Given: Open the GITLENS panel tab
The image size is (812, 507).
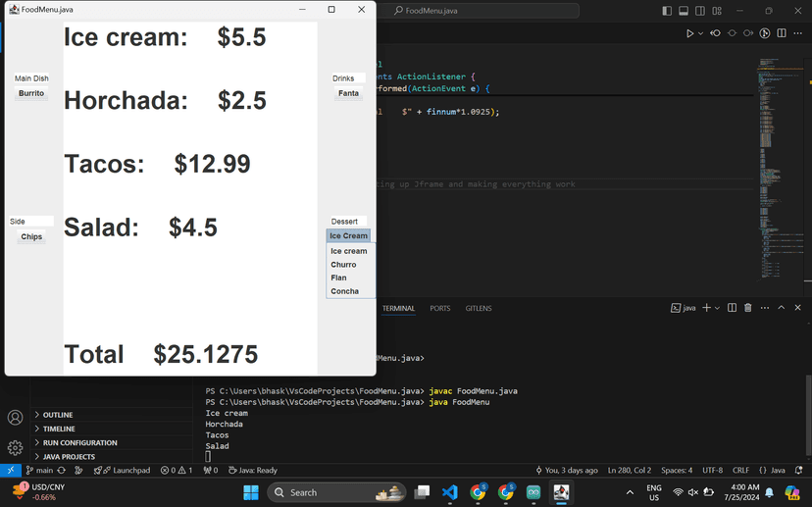Looking at the screenshot, I should pos(479,308).
